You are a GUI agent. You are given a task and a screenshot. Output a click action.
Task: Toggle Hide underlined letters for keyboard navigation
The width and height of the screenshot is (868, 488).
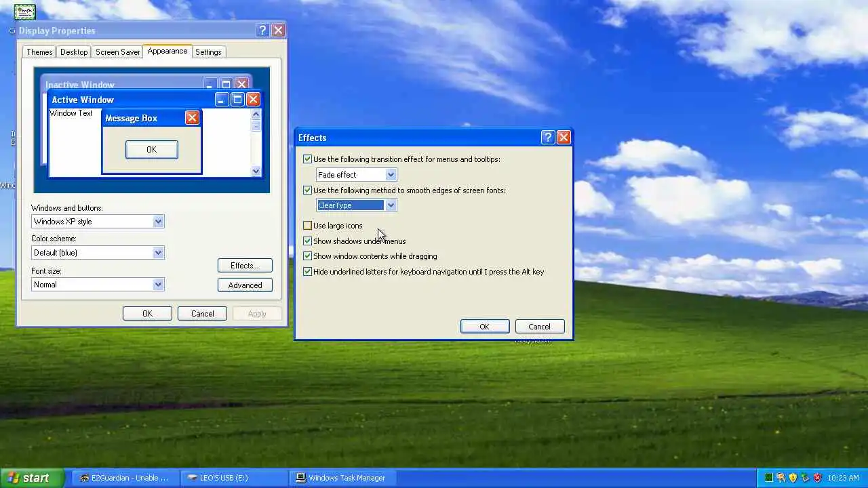tap(308, 272)
